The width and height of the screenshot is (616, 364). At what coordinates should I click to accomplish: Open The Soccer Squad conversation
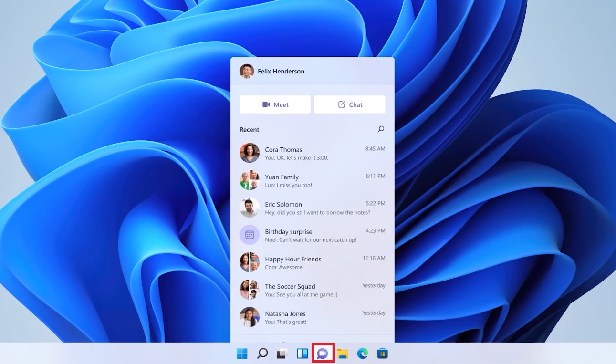coord(313,290)
